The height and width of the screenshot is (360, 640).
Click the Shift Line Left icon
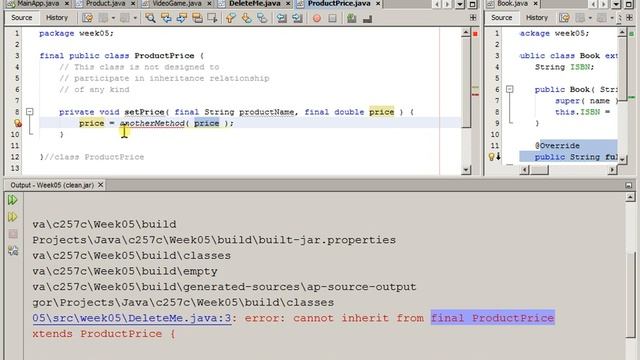pos(282,18)
